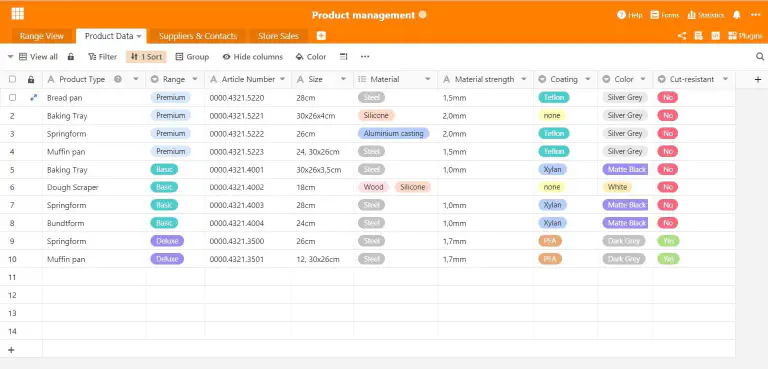The height and width of the screenshot is (369, 768).
Task: Select the empty Material strength cell for Dough Scraper
Action: click(x=485, y=187)
